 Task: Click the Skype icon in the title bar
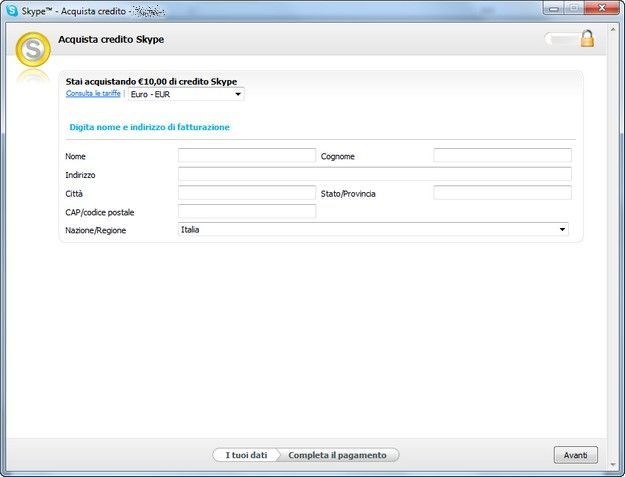(x=12, y=8)
